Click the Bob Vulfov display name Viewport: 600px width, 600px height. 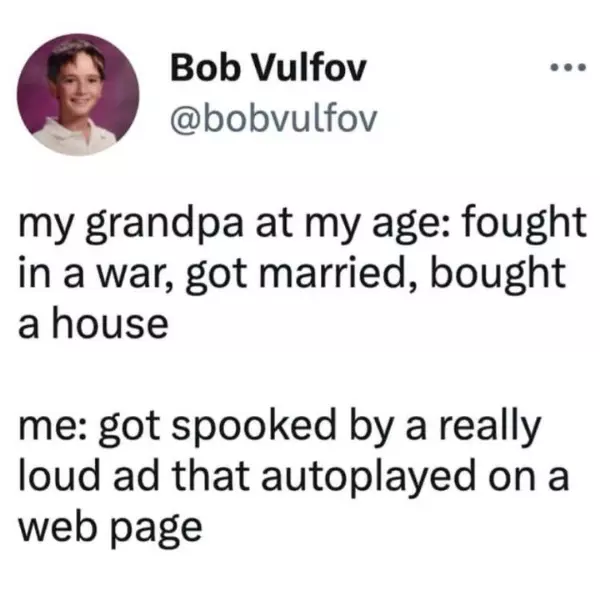(x=269, y=68)
